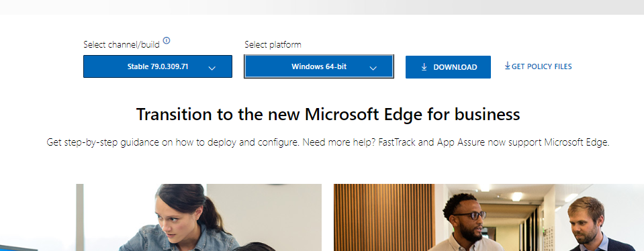Click the Transition to the new Microsoft Edge heading

[328, 114]
